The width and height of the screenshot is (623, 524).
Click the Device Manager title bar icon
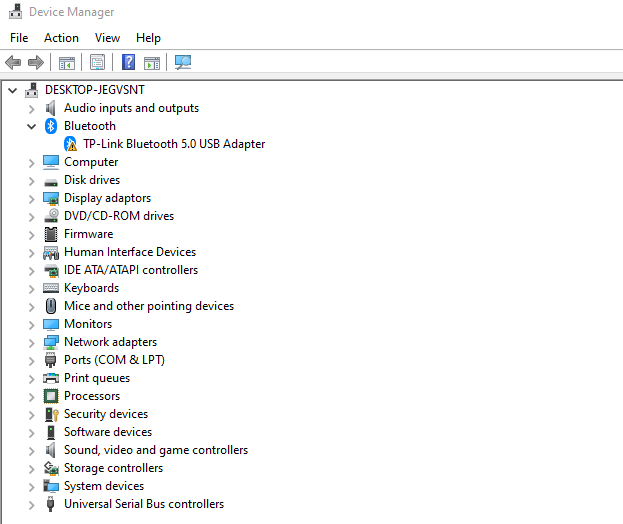[15, 12]
